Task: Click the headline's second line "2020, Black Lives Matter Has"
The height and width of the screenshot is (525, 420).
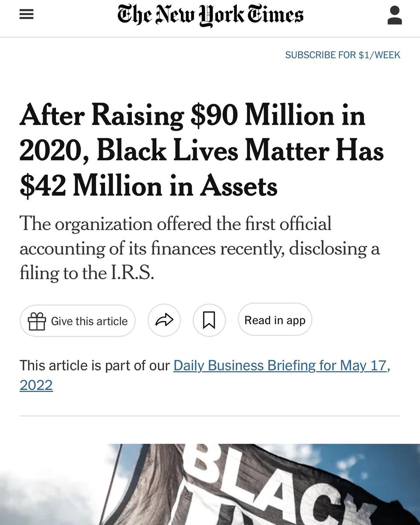Action: pos(201,151)
